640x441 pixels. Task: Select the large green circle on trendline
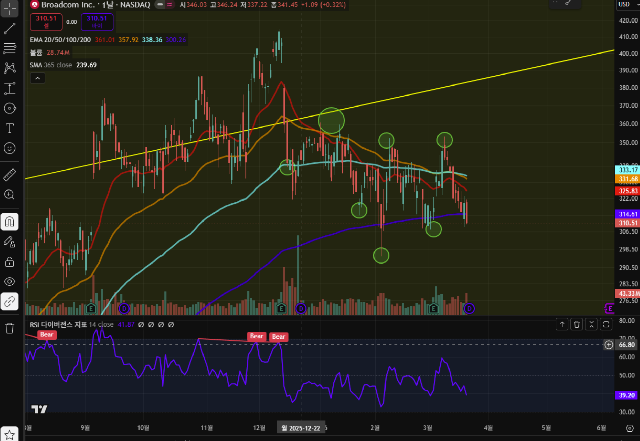point(331,120)
